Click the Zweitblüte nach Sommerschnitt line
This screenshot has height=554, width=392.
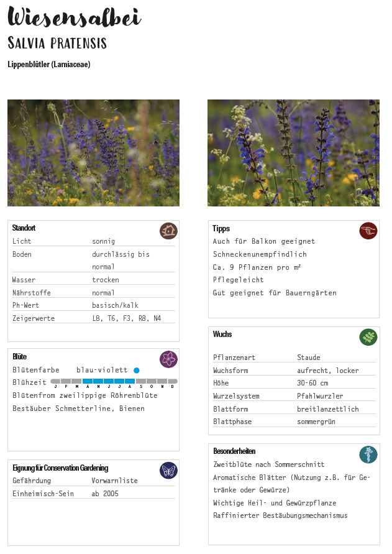268,464
